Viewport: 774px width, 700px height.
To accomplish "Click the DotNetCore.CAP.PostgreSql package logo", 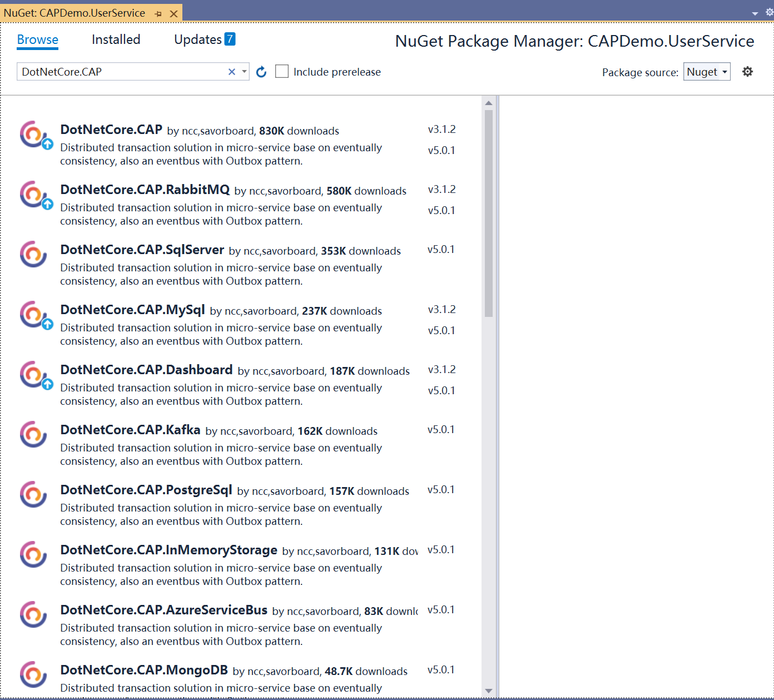I will click(33, 494).
